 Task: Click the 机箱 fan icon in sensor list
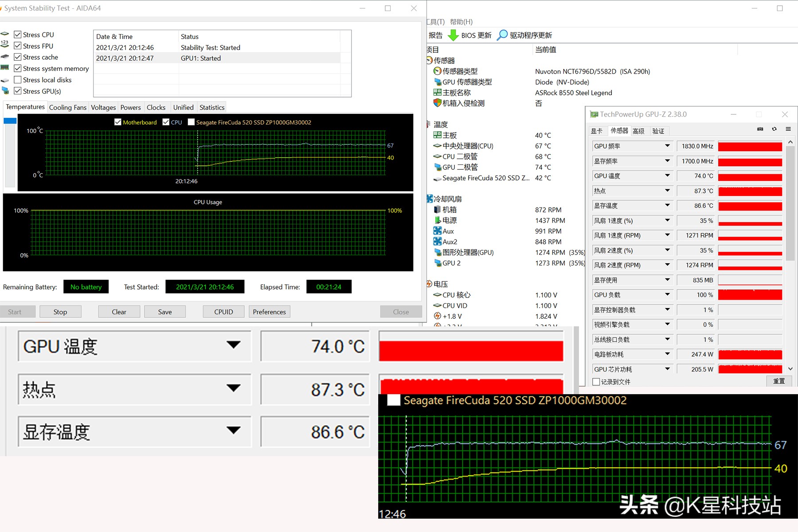coord(437,209)
